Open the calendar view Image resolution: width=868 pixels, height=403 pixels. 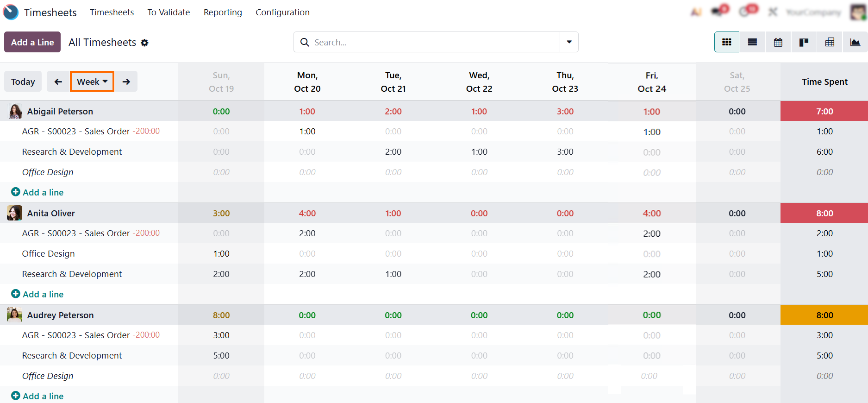tap(778, 42)
